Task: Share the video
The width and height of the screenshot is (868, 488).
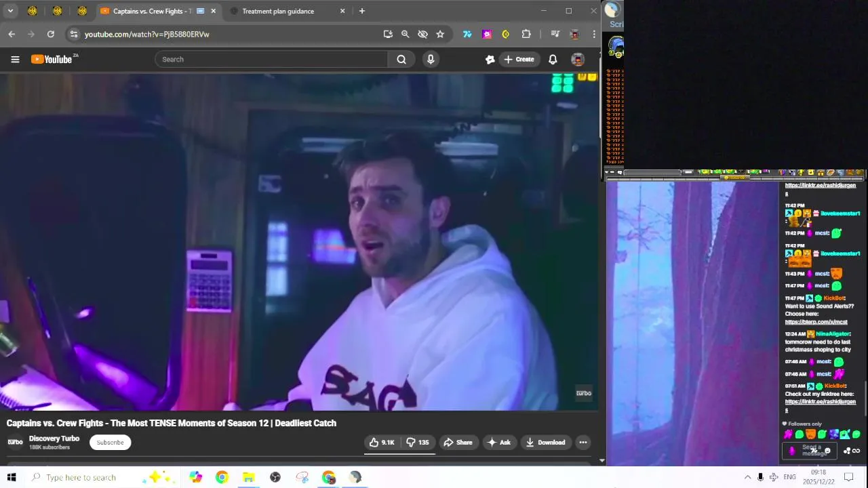Action: tap(458, 443)
